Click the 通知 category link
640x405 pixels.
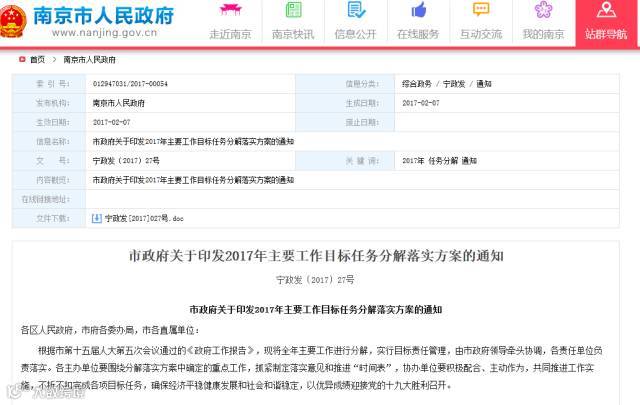click(484, 84)
